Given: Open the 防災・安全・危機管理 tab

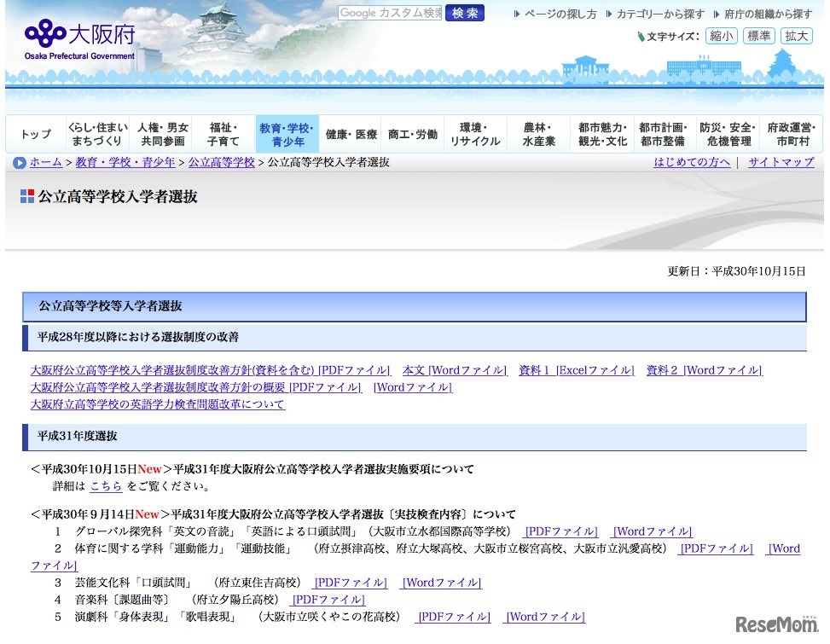Looking at the screenshot, I should 728,135.
